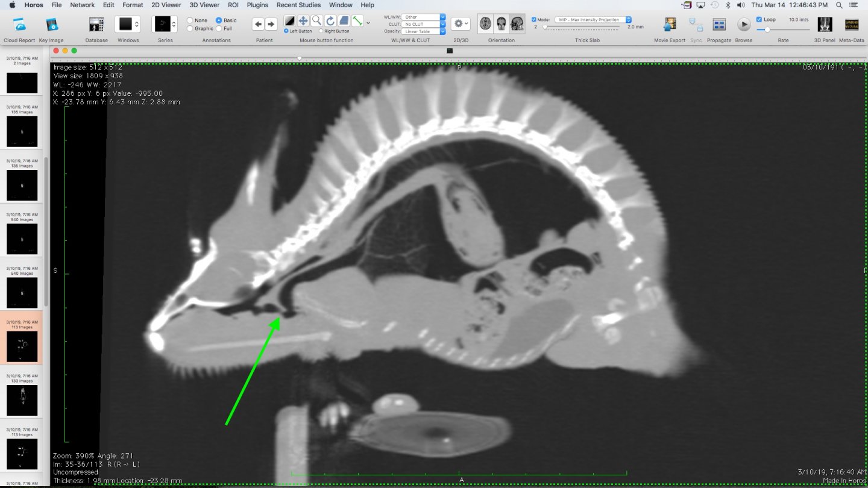This screenshot has width=868, height=488.
Task: Click the series list scrollbar
Action: point(46,232)
